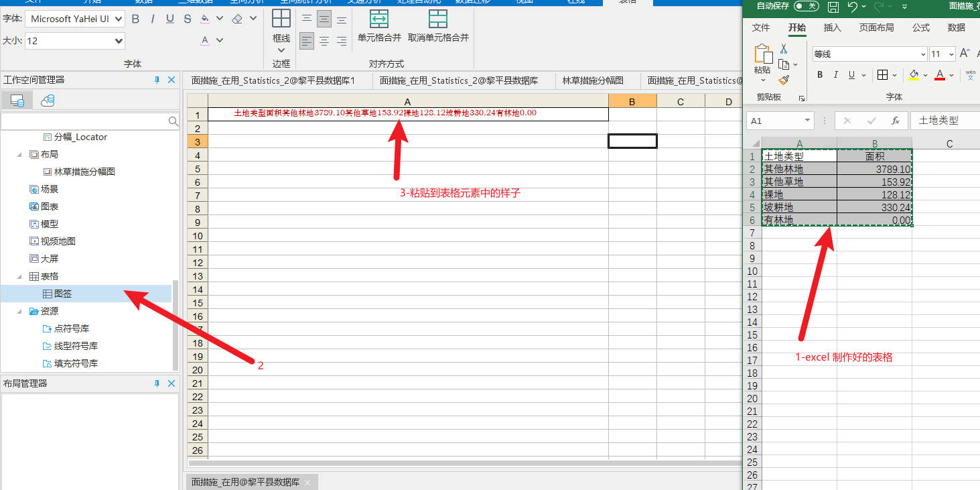Image resolution: width=980 pixels, height=490 pixels.
Task: Set vertical bottom alignment icon
Action: [x=342, y=19]
